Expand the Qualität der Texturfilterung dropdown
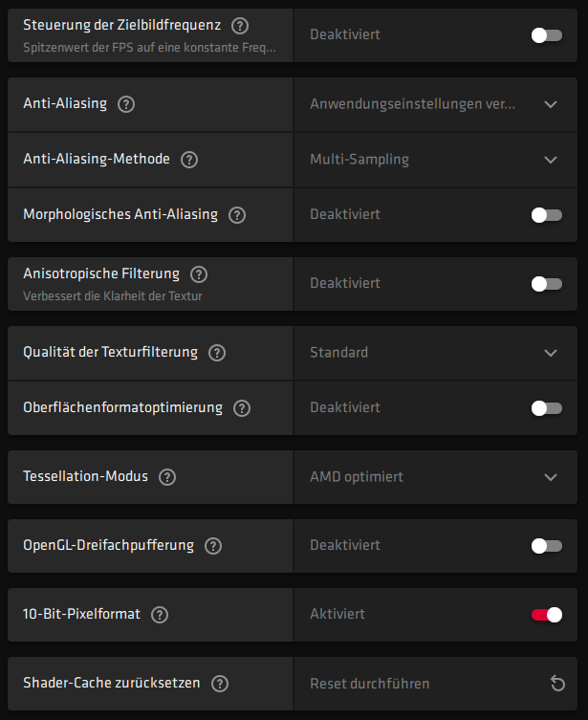 click(x=550, y=353)
